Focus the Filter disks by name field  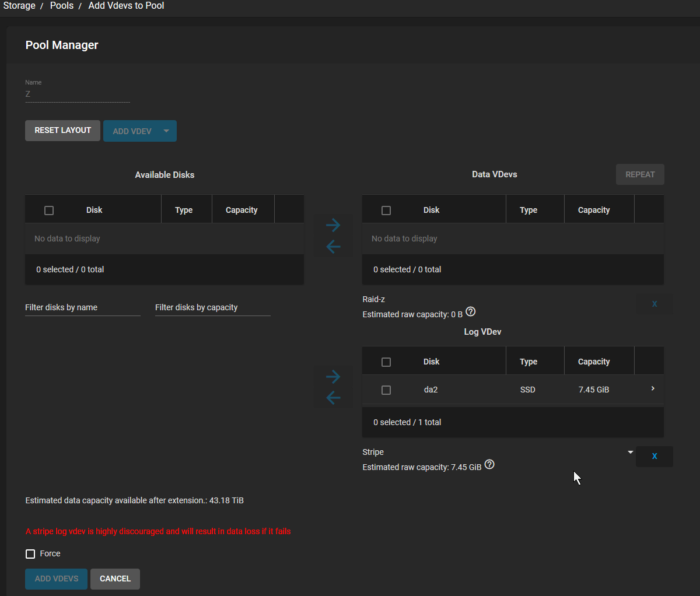83,307
